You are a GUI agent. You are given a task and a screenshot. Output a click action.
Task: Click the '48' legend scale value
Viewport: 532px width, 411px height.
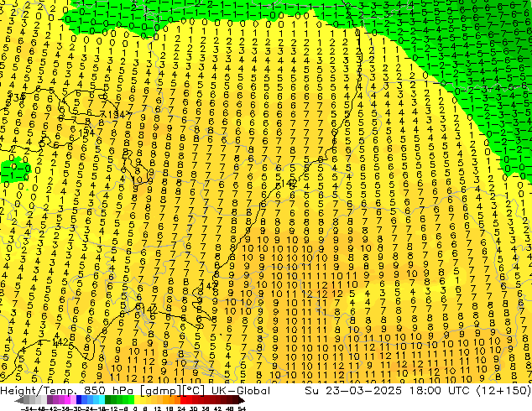point(230,409)
